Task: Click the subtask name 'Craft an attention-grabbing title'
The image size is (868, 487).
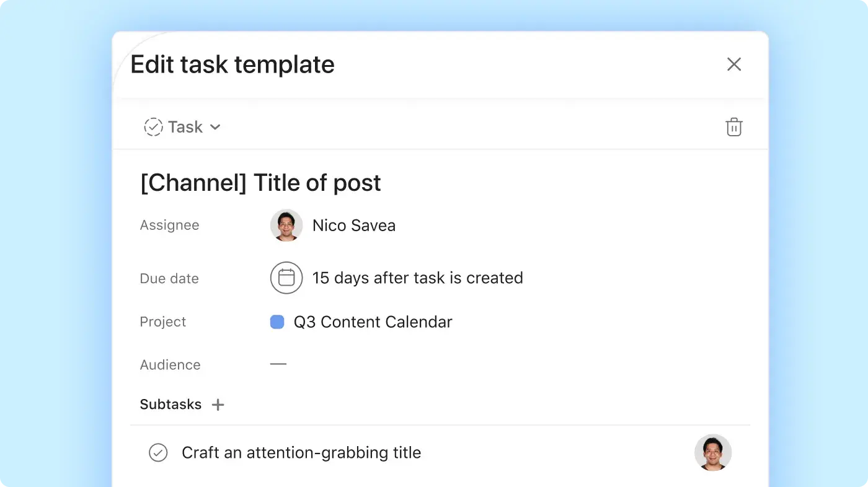Action: tap(301, 453)
